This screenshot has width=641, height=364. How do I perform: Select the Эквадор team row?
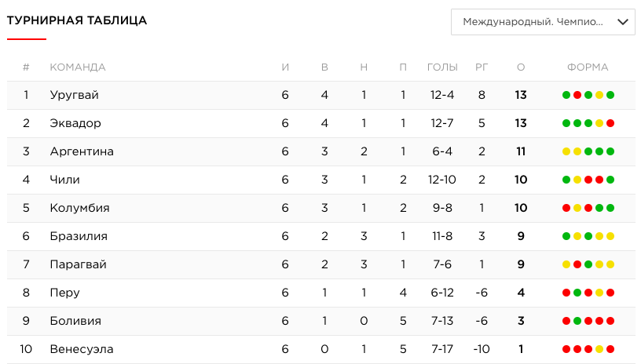click(x=321, y=123)
